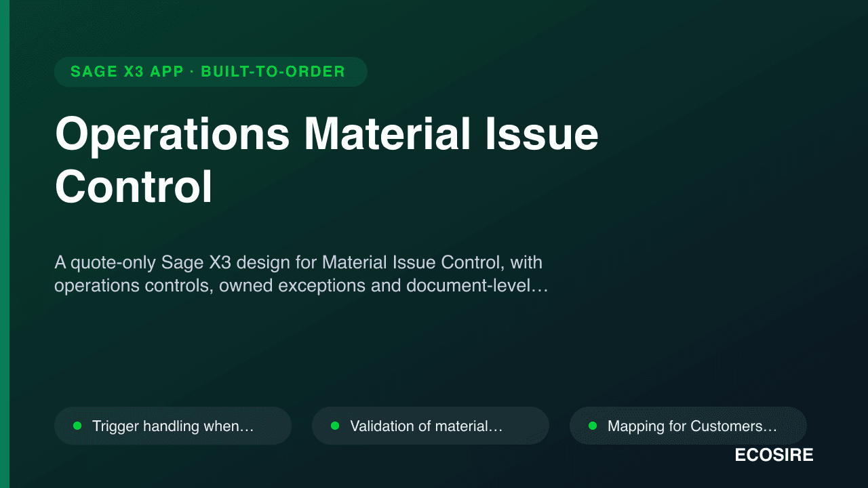Screen dimensions: 868x488
Task: Click the green dot beside Mapping for Customers
Action: tap(593, 426)
